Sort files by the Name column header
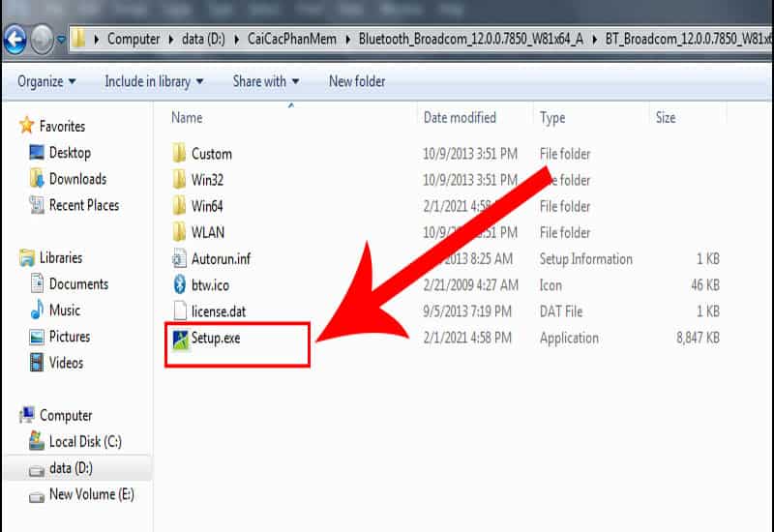The width and height of the screenshot is (774, 532). [x=187, y=118]
